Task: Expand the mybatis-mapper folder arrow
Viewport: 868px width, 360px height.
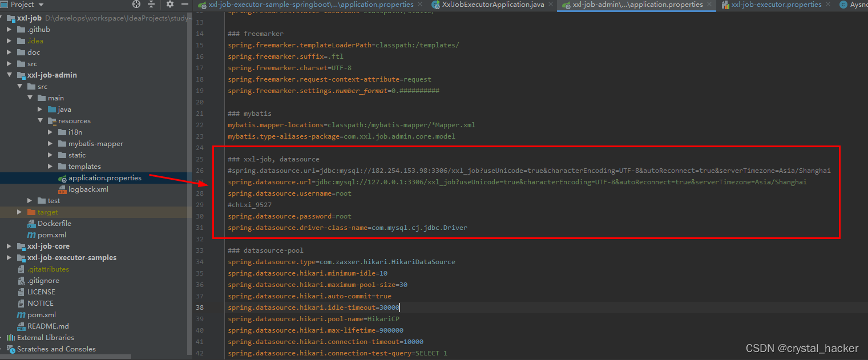Action: coord(50,143)
